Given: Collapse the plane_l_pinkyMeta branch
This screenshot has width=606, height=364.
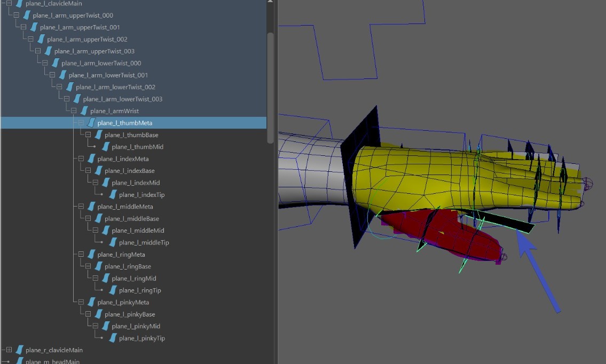Looking at the screenshot, I should [x=81, y=303].
